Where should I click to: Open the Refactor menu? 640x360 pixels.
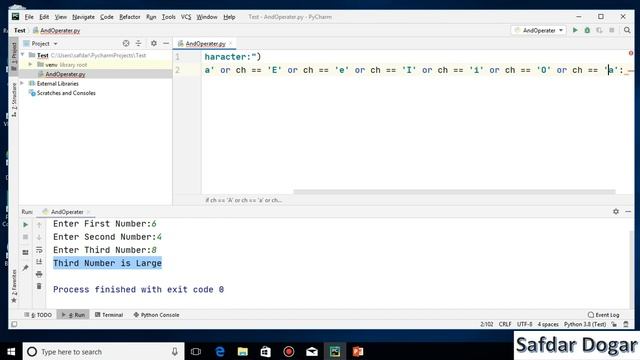(x=129, y=17)
